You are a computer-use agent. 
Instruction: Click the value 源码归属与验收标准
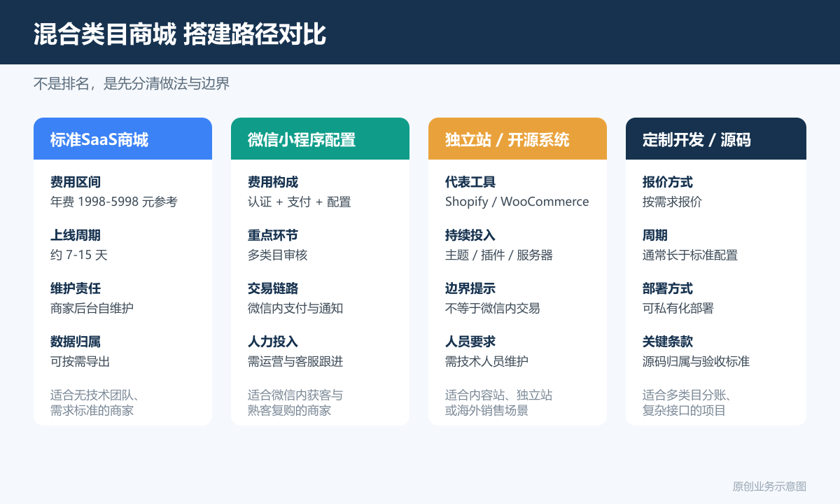pyautogui.click(x=696, y=361)
